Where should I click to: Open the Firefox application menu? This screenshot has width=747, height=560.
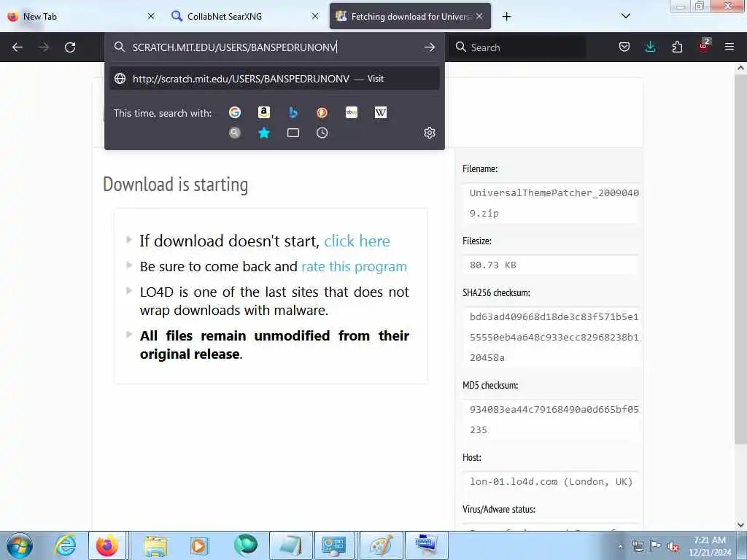coord(729,47)
